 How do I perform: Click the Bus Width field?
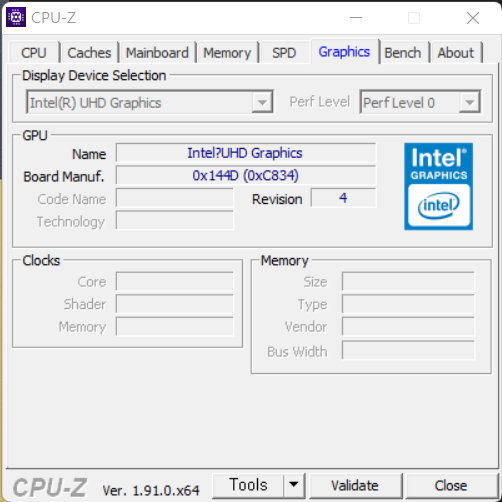[x=408, y=350]
